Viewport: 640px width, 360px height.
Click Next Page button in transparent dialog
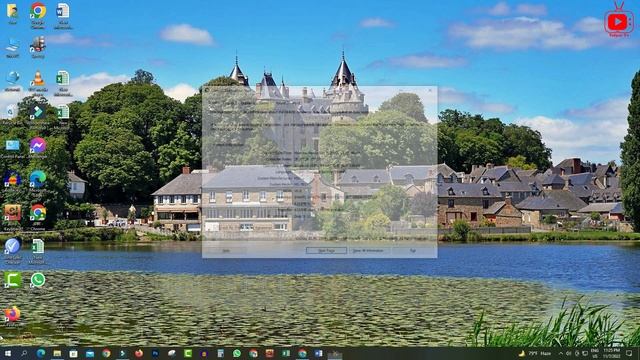coord(327,251)
